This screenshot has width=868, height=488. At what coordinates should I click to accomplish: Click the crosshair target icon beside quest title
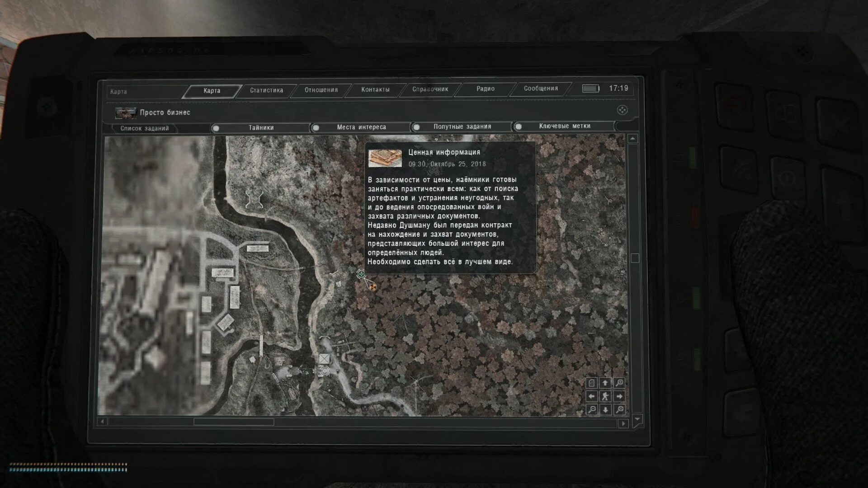[622, 110]
